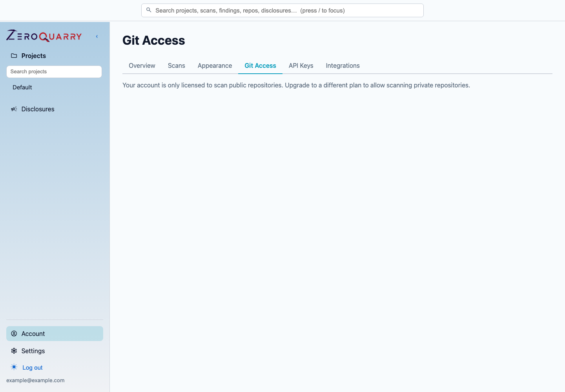Switch to the Scans tab
565x392 pixels.
click(x=177, y=66)
